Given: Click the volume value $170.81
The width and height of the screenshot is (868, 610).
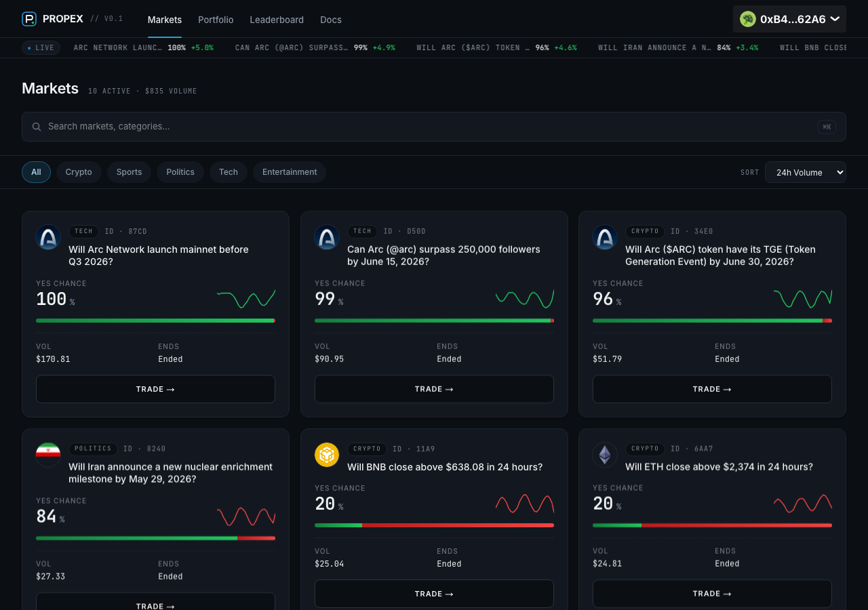Looking at the screenshot, I should [x=53, y=359].
